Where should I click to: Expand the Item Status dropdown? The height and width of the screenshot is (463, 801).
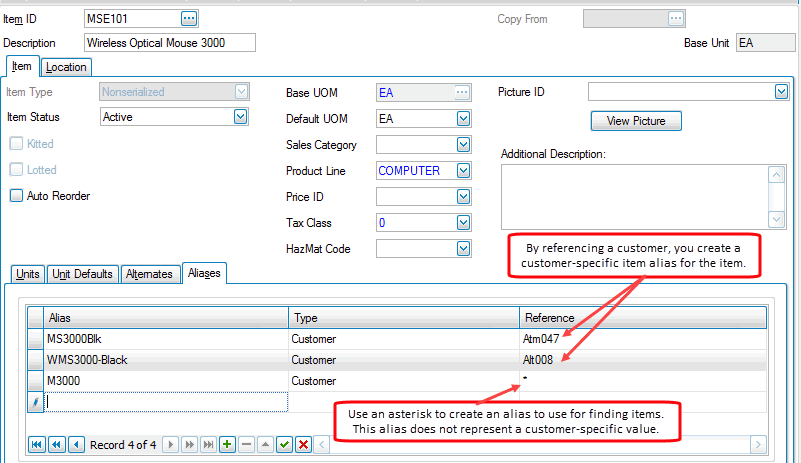pyautogui.click(x=240, y=117)
